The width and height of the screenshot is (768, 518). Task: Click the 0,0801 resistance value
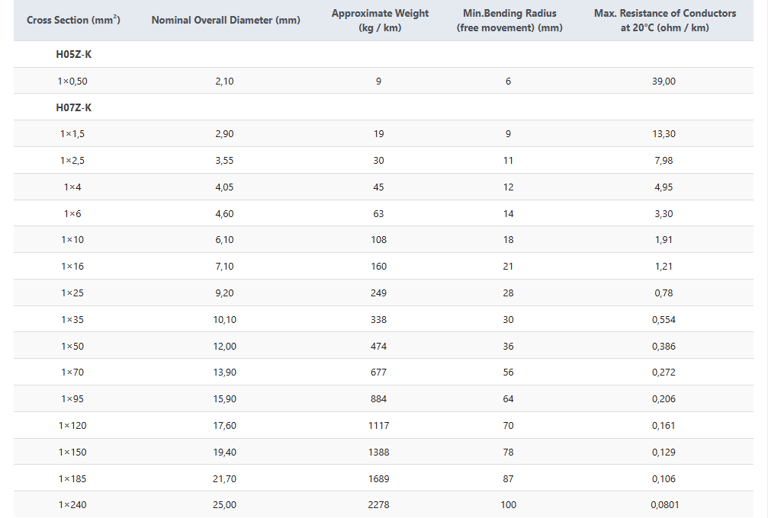pos(664,505)
